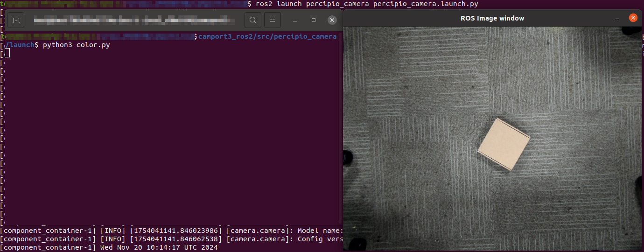Image resolution: width=644 pixels, height=252 pixels.
Task: Select the ROS Image window title bar
Action: (x=492, y=18)
